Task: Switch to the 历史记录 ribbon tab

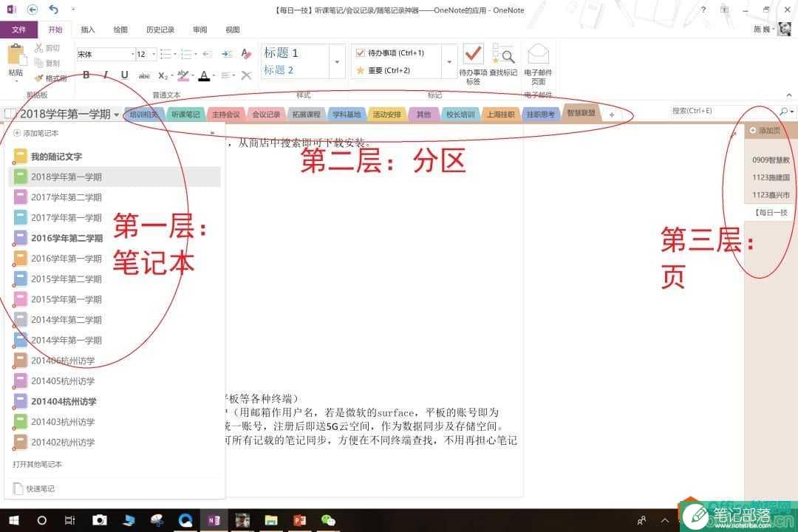Action: click(160, 30)
